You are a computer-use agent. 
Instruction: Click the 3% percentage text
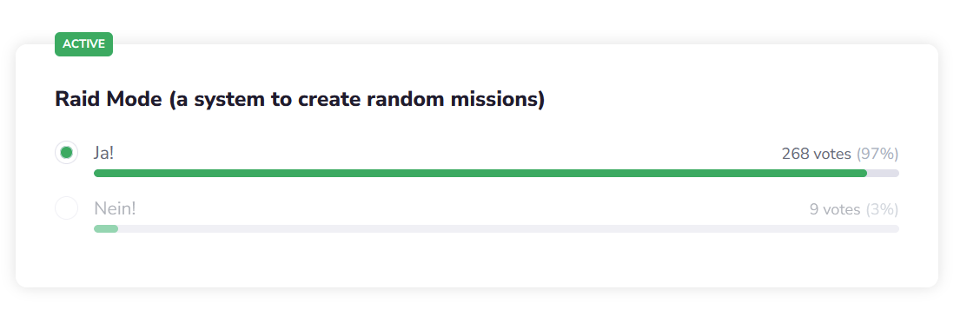tap(882, 209)
